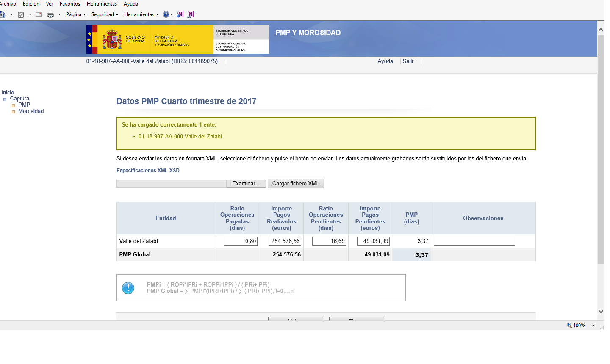Click the Observaciones text field
Viewport: 610px width, 364px height.
tap(474, 241)
